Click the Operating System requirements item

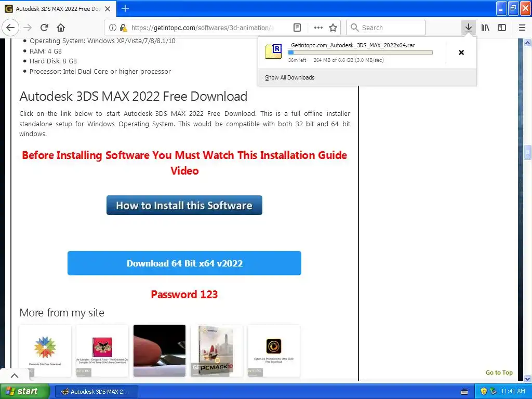102,41
